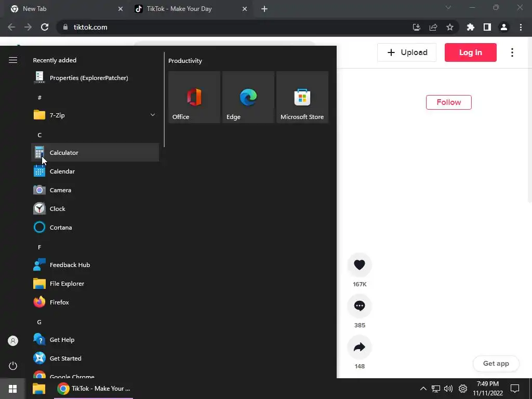This screenshot has height=399, width=532.
Task: Click the Get app button
Action: pyautogui.click(x=496, y=363)
